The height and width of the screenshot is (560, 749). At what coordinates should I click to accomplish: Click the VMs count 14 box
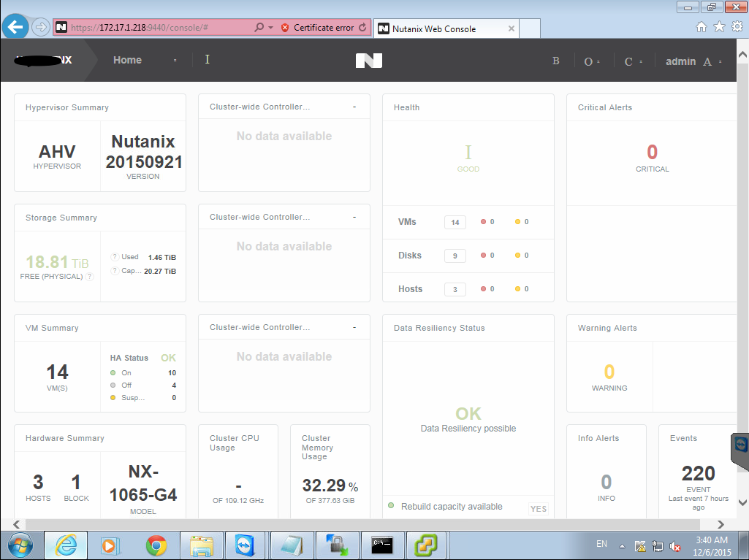[455, 222]
